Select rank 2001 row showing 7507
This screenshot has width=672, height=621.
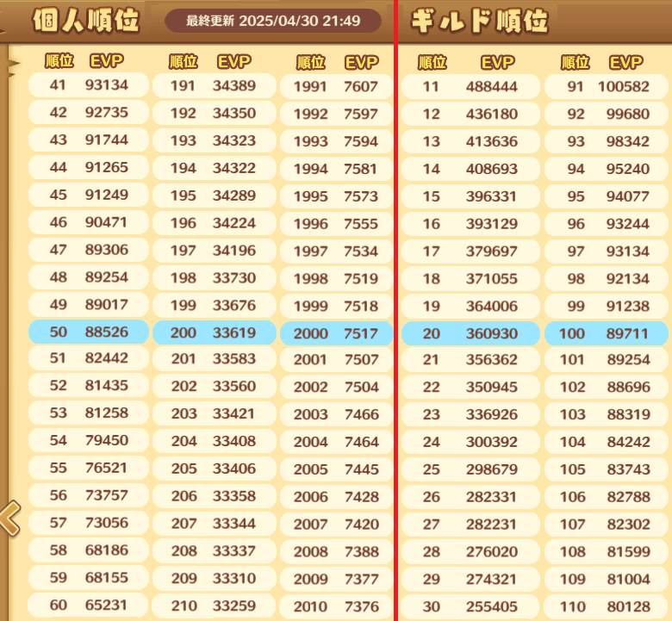pyautogui.click(x=336, y=359)
